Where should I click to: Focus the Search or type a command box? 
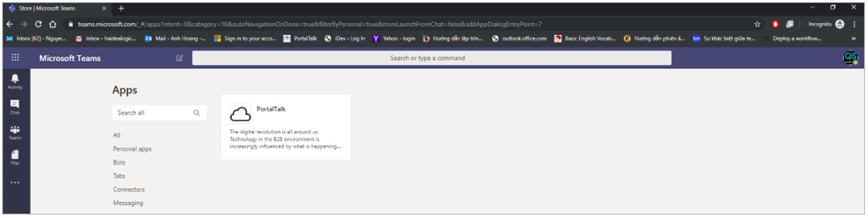[x=432, y=58]
